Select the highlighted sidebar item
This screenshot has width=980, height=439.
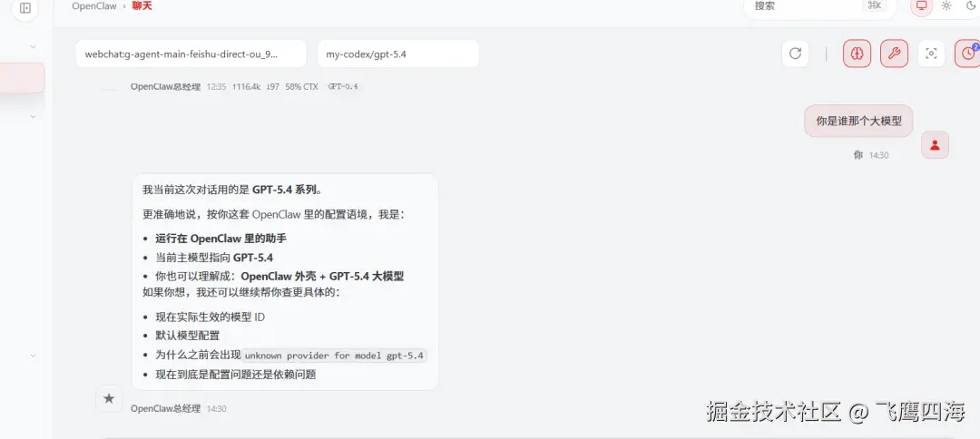[x=22, y=78]
